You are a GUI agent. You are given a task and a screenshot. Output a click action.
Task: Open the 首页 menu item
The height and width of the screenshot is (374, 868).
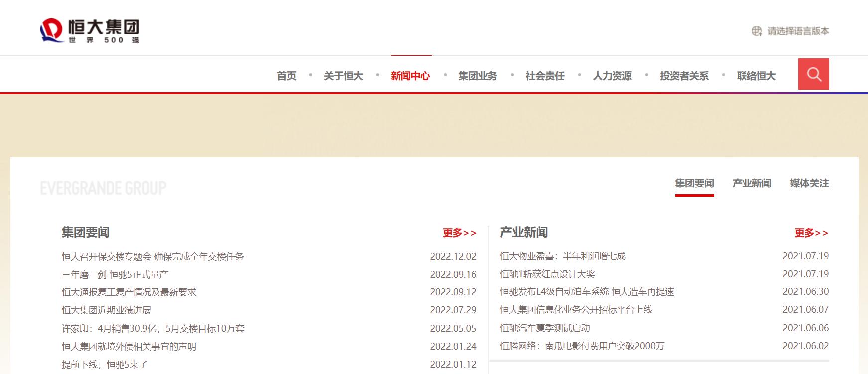(x=286, y=76)
